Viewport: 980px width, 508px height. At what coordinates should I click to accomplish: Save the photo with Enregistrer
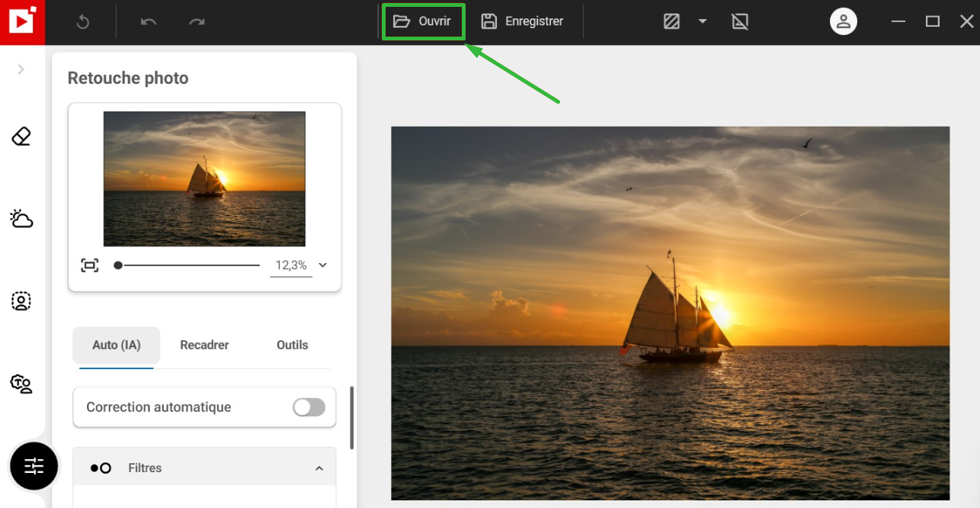click(x=522, y=21)
